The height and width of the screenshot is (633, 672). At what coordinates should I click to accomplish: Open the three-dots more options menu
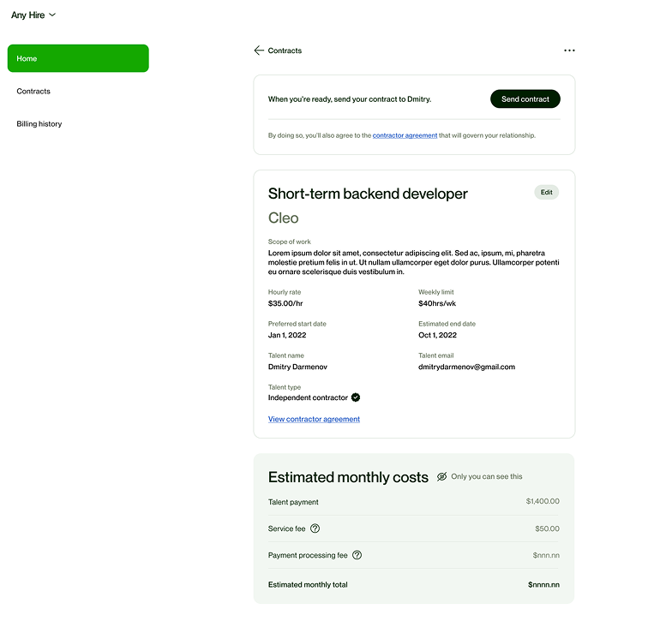pos(569,51)
